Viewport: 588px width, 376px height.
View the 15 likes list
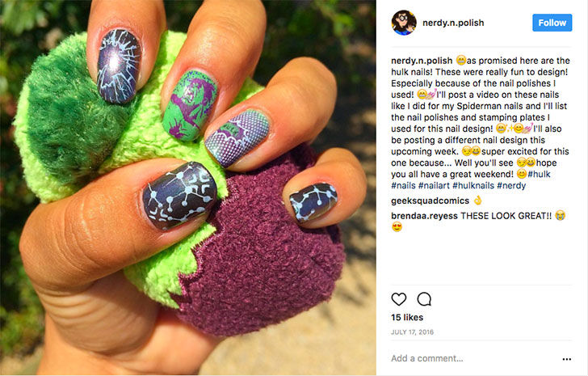point(407,318)
